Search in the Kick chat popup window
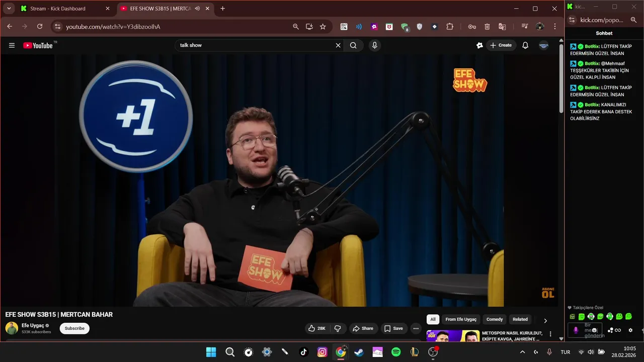This screenshot has height=362, width=644. [x=633, y=20]
